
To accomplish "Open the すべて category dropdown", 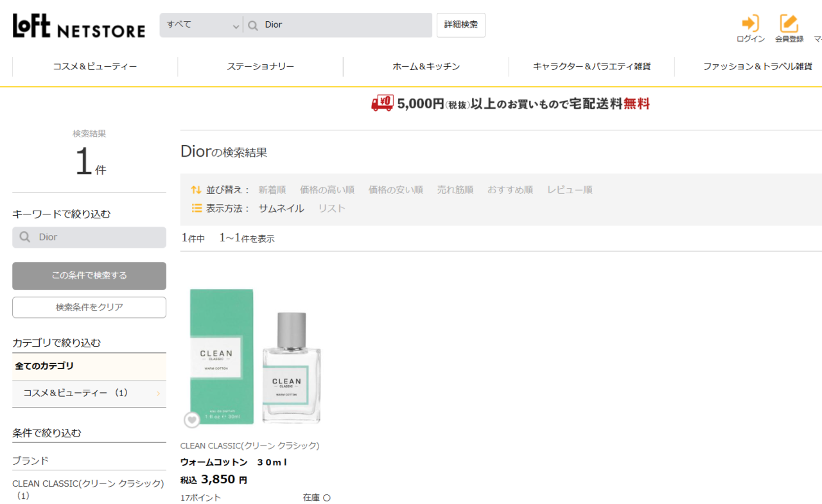I will point(202,25).
